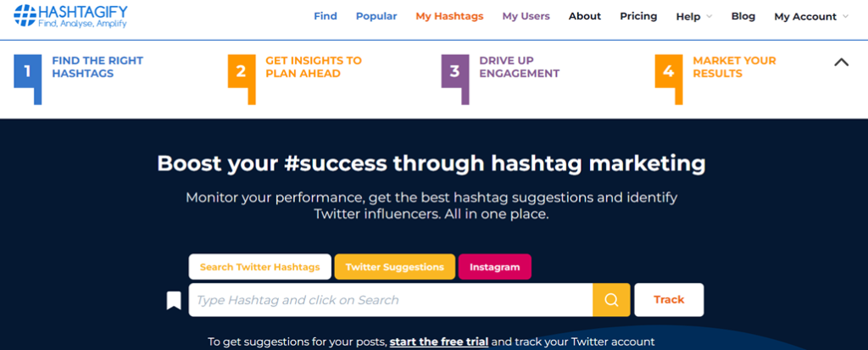Collapse the steps banner with up chevron
This screenshot has width=868, height=350.
click(842, 63)
